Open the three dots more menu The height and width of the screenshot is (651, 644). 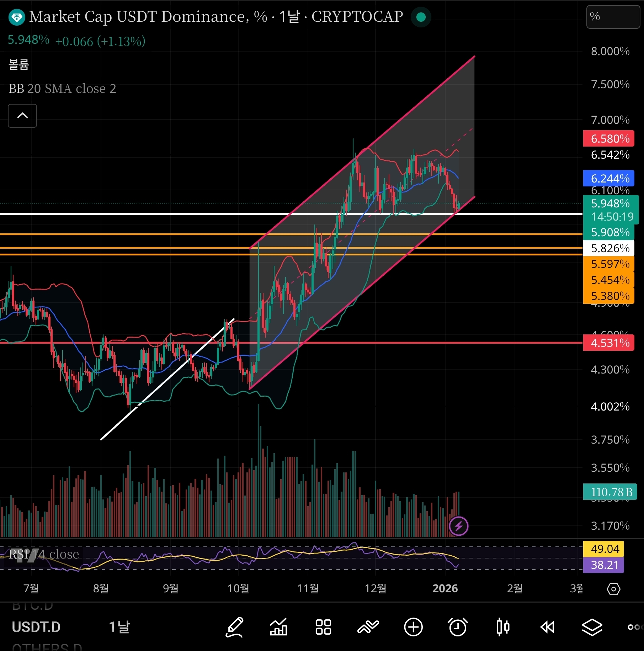pos(635,628)
